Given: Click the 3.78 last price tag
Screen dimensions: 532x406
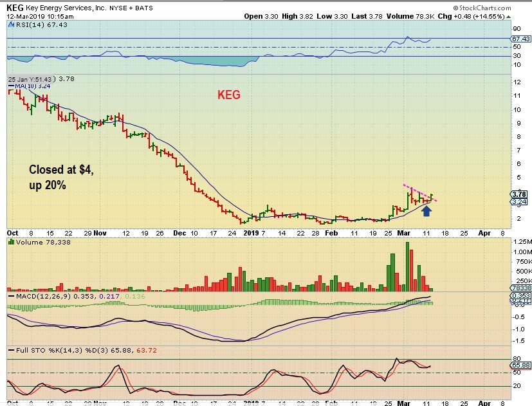Looking at the screenshot, I should (x=519, y=194).
